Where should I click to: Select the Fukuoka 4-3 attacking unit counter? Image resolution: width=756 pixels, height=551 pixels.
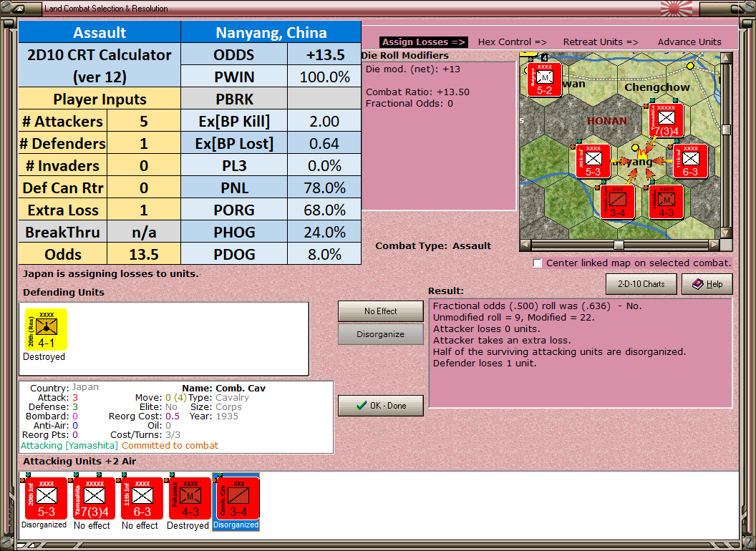pyautogui.click(x=190, y=499)
